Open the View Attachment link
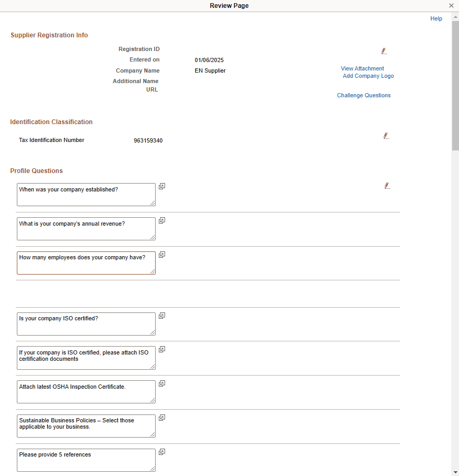This screenshot has width=459, height=476. coord(362,68)
